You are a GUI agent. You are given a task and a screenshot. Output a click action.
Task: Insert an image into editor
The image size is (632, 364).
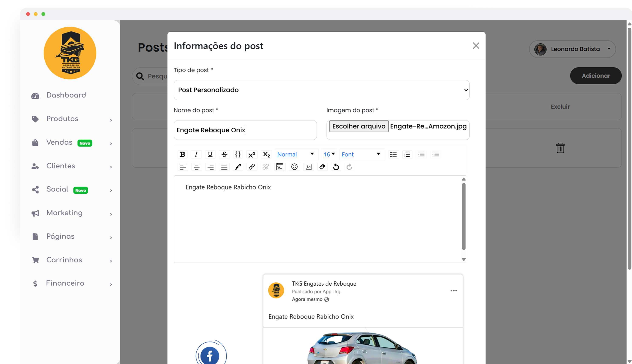308,167
